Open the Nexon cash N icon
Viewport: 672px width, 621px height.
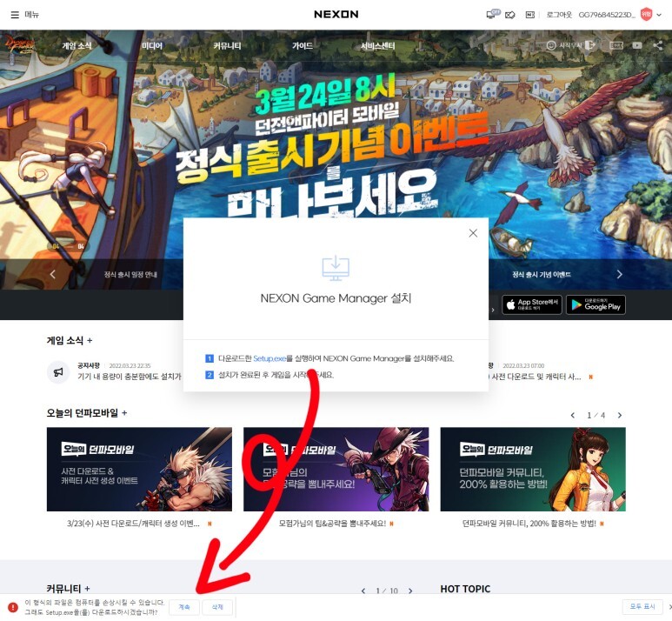point(529,15)
